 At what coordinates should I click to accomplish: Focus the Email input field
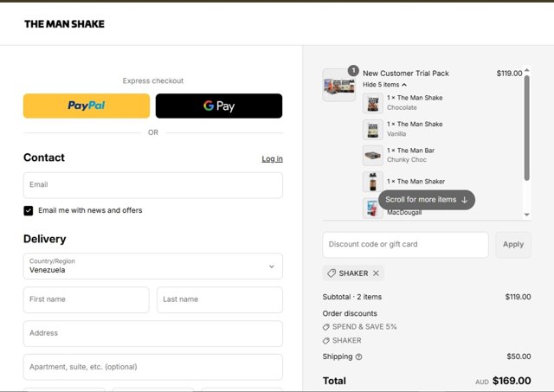point(153,185)
